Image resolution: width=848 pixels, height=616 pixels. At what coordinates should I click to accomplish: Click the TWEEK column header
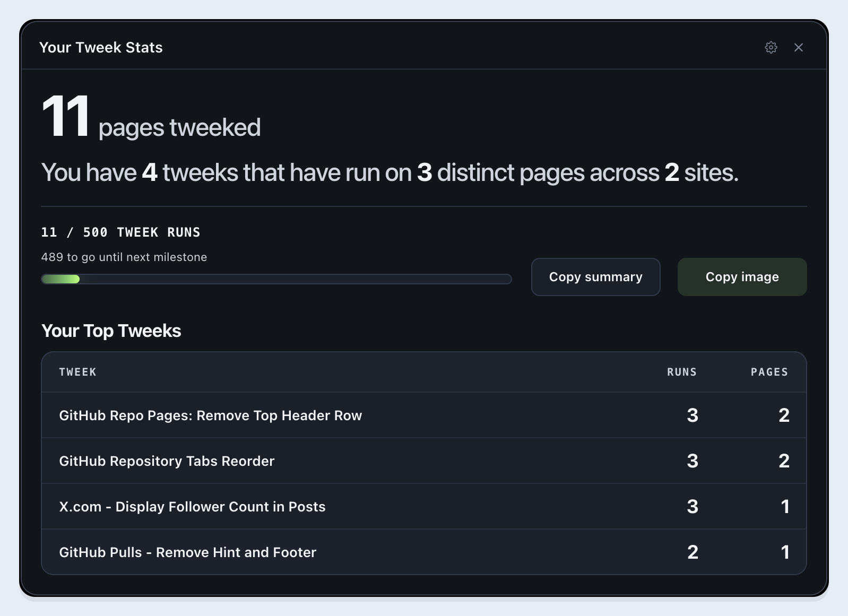click(77, 372)
